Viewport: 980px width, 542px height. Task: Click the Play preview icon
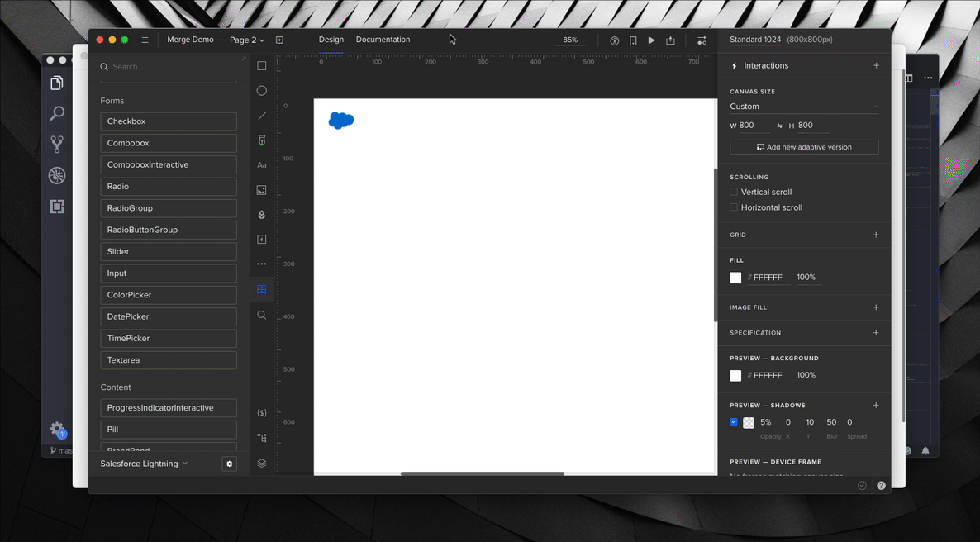[651, 40]
